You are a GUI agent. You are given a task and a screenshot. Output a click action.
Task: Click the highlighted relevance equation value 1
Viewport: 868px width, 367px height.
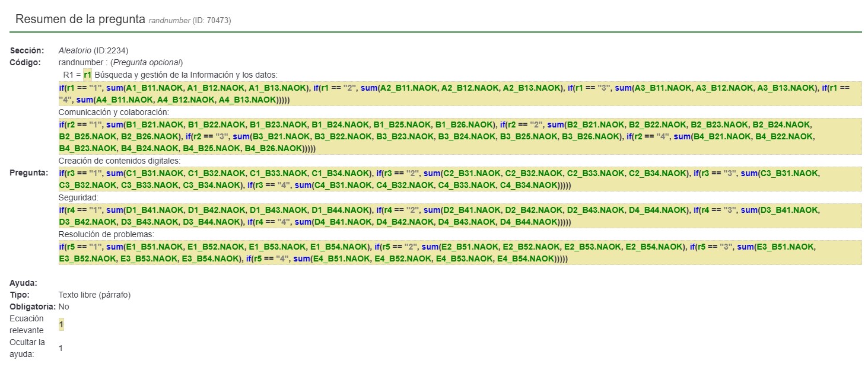(61, 324)
